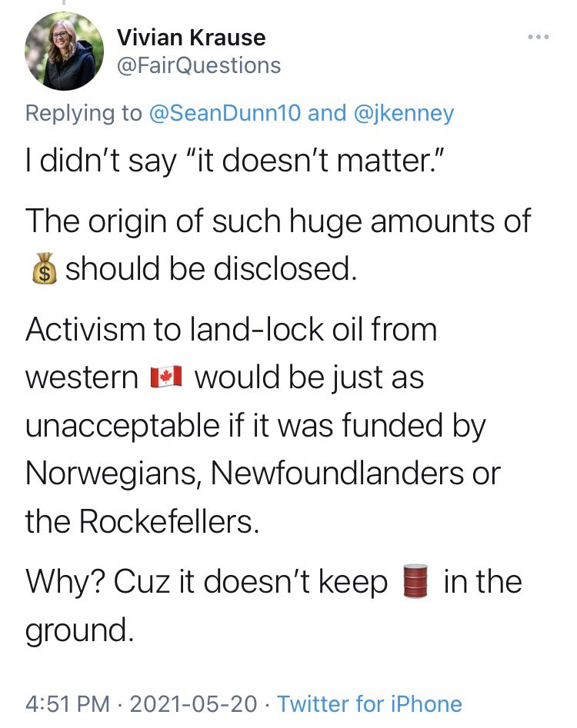Visit the @jkenney mention link

[x=404, y=113]
